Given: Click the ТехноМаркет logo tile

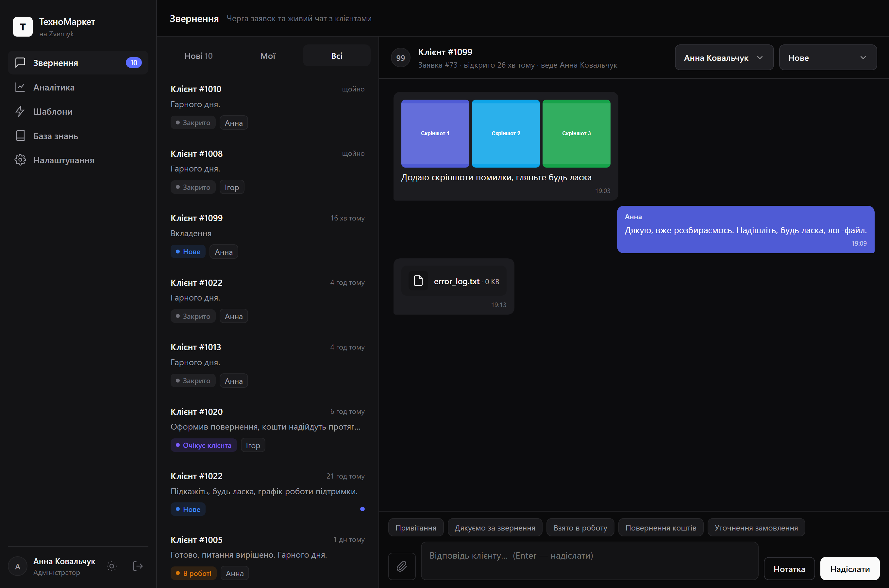Looking at the screenshot, I should pos(23,27).
